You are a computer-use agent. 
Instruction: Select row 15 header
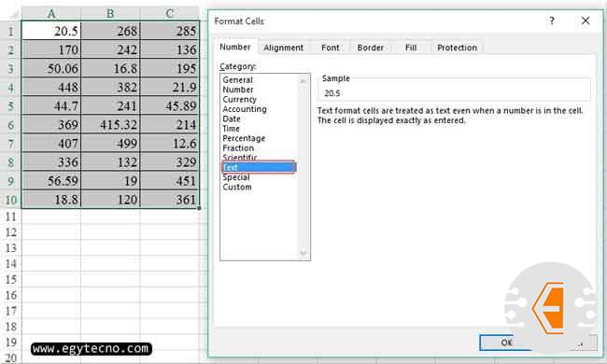coord(11,279)
